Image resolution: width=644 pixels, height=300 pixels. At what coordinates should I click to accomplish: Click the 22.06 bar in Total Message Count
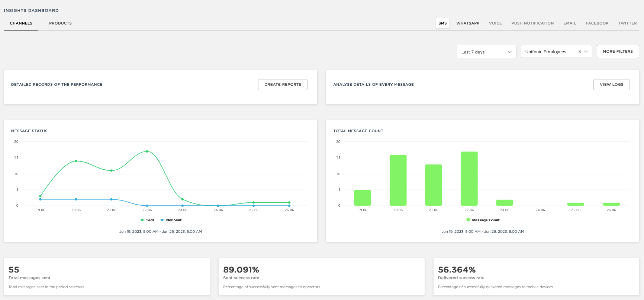469,179
